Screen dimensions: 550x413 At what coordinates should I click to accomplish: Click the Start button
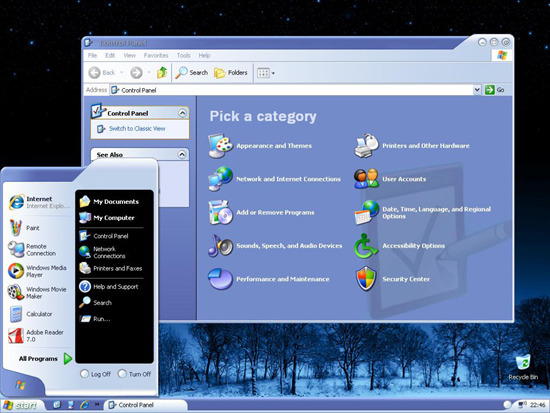coord(21,405)
